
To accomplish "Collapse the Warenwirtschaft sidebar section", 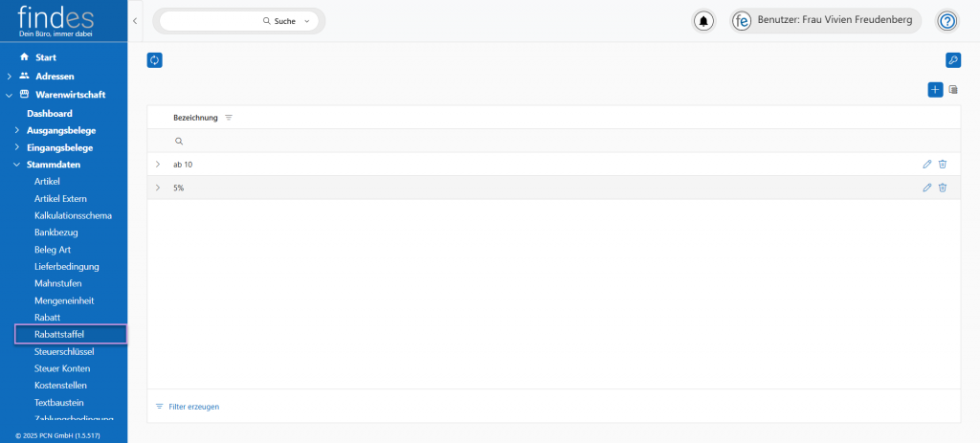I will tap(10, 95).
